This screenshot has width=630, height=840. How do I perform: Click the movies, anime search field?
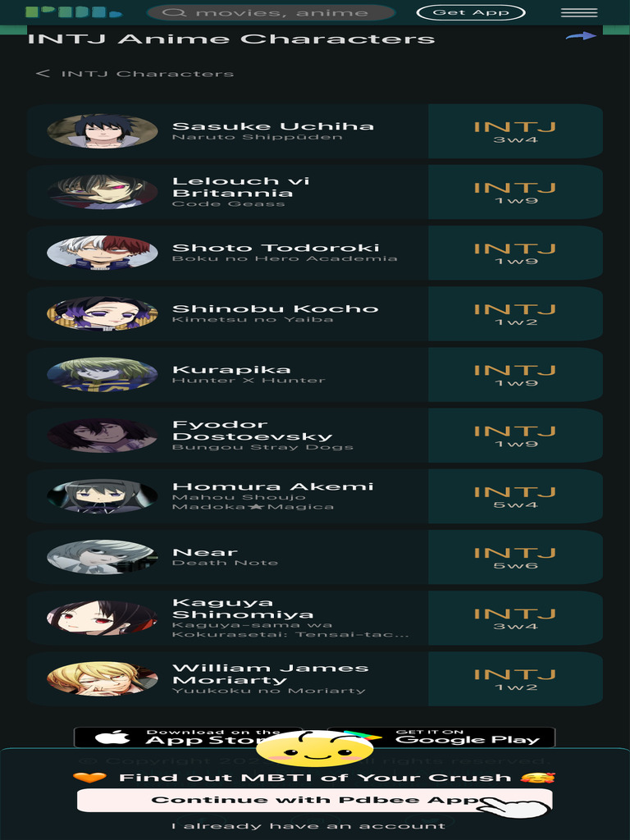click(x=271, y=12)
